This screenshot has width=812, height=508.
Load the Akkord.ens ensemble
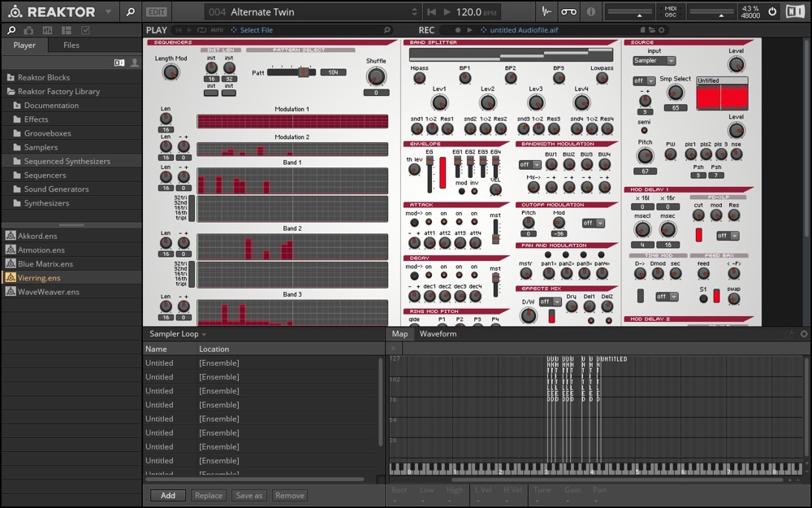pos(37,236)
